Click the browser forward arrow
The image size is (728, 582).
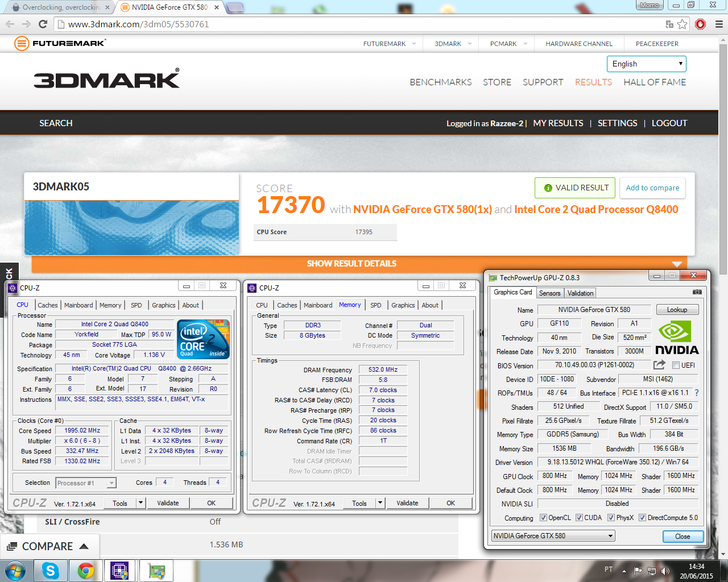[x=26, y=24]
